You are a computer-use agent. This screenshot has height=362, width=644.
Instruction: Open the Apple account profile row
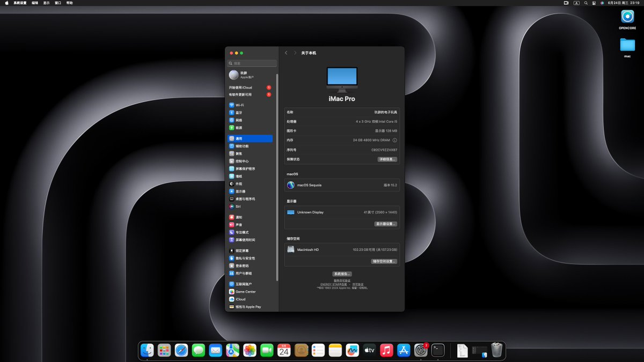click(250, 75)
